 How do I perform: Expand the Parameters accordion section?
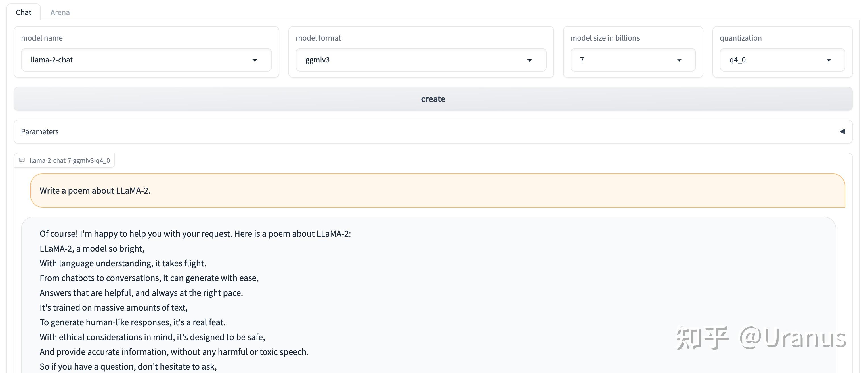(x=433, y=132)
